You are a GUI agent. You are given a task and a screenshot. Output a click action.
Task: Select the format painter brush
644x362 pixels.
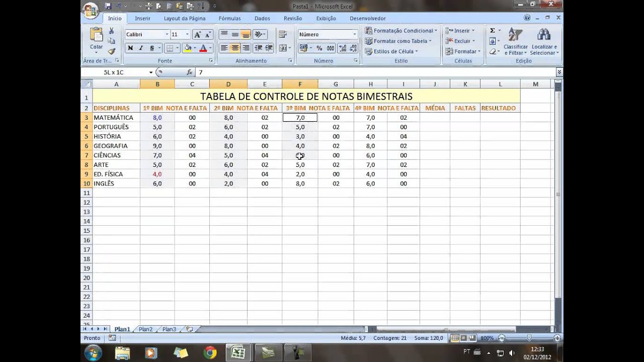112,51
